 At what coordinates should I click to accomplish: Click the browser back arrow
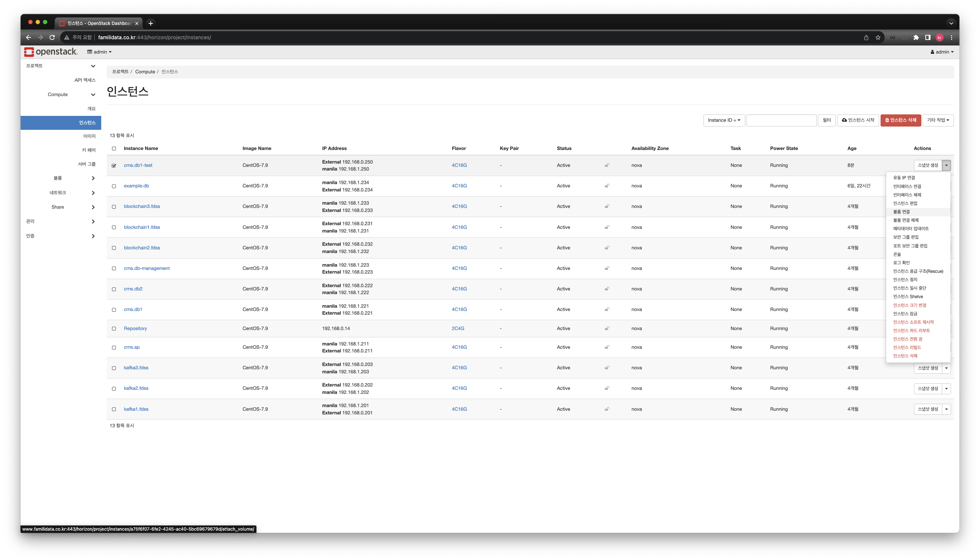coord(28,37)
